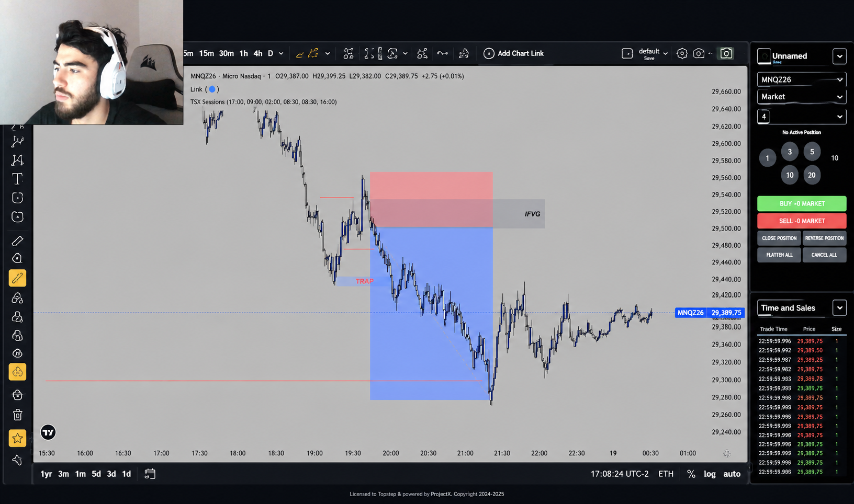The width and height of the screenshot is (854, 504).
Task: Toggle auto price scale
Action: coord(732,474)
